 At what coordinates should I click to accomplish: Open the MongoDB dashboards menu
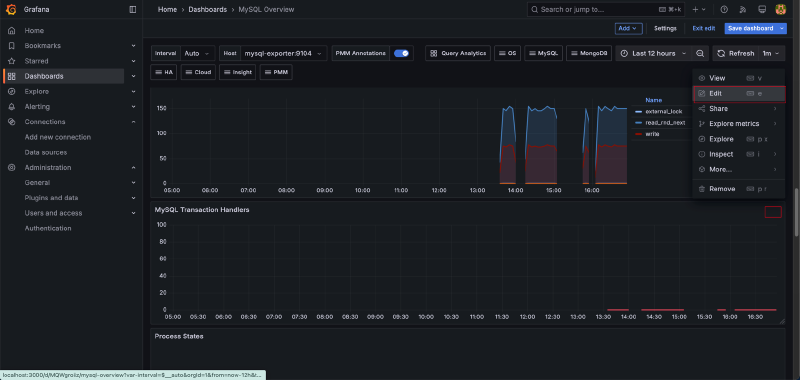588,53
